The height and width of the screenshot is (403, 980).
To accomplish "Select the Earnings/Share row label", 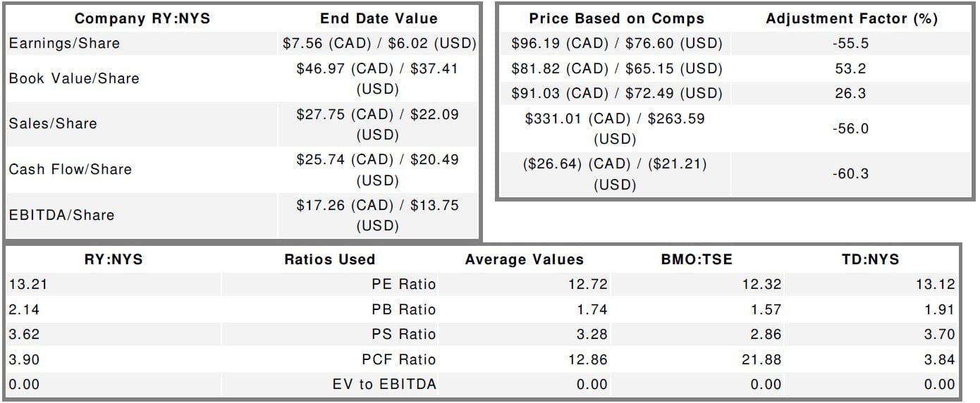I will pyautogui.click(x=64, y=44).
